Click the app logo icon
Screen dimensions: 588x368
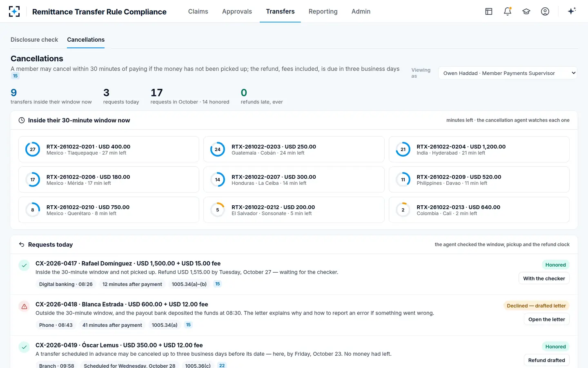[x=14, y=11]
